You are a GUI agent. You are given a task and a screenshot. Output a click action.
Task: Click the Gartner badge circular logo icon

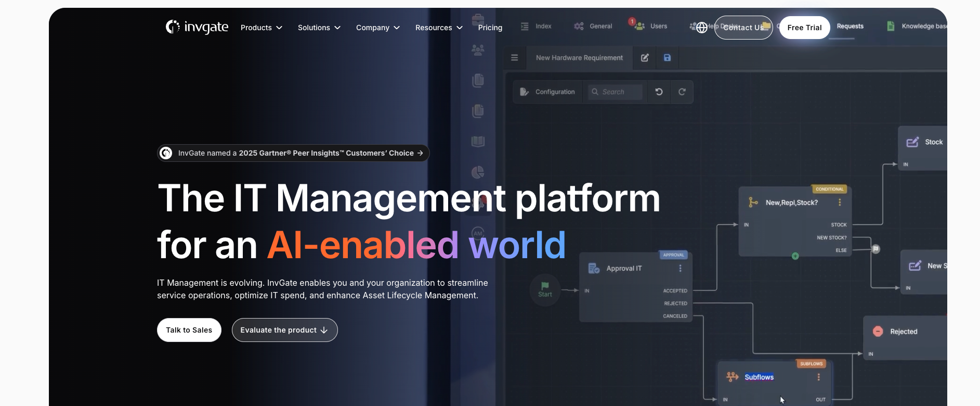tap(166, 153)
